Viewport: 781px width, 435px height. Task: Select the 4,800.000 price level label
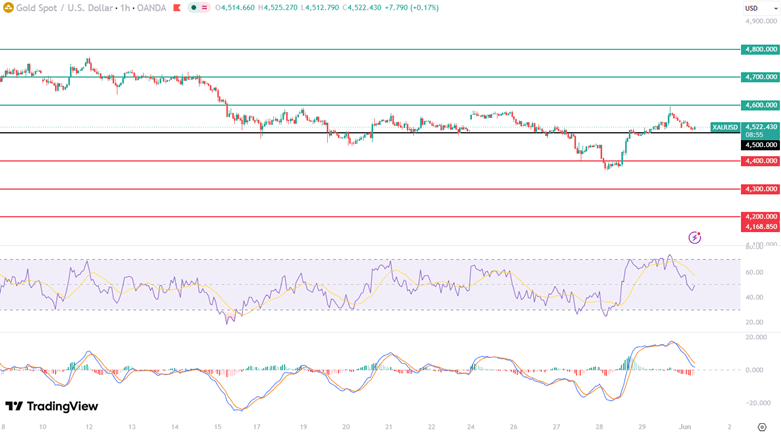(x=760, y=49)
